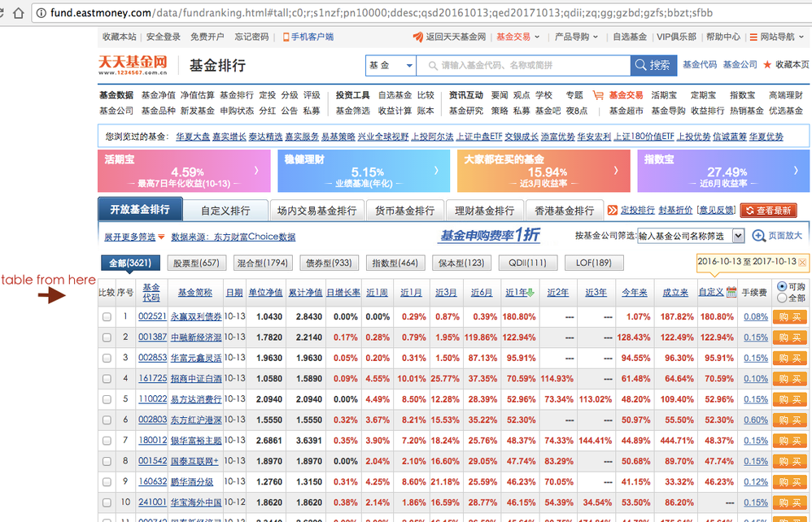Open the 指数宝 27.49% banner arrow
Screen dimensions: 812x522
[x=796, y=170]
